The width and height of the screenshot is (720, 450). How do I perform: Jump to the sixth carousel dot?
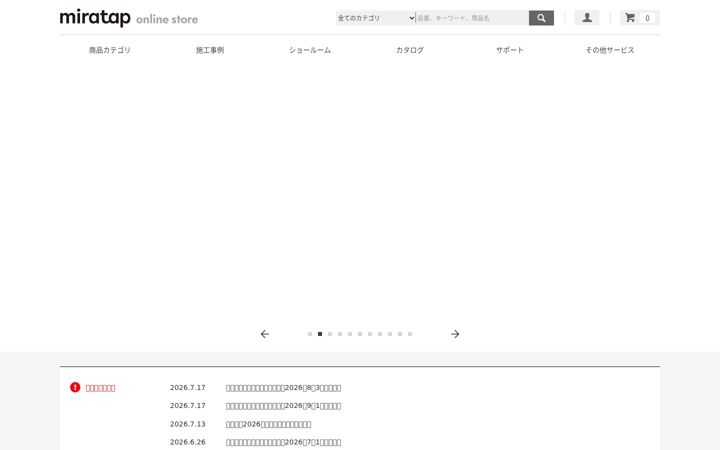coord(360,334)
